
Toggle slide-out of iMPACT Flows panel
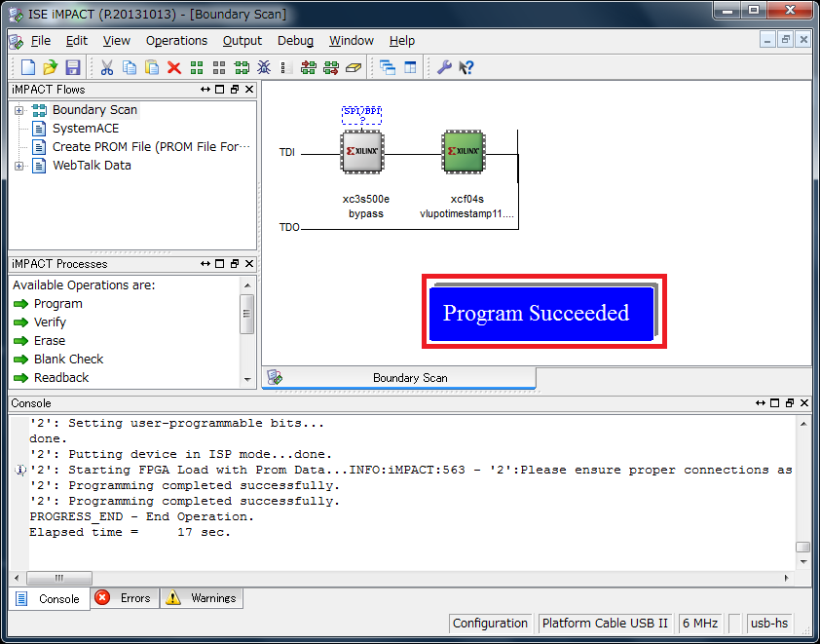coord(205,90)
